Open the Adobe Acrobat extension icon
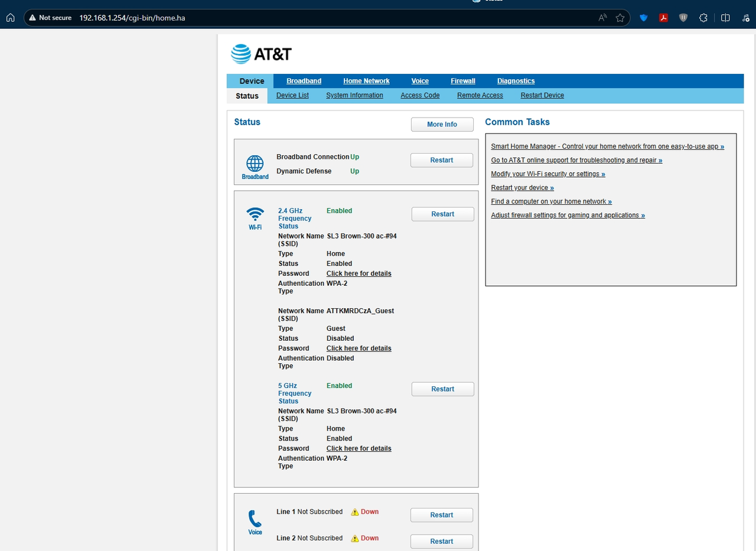 664,18
